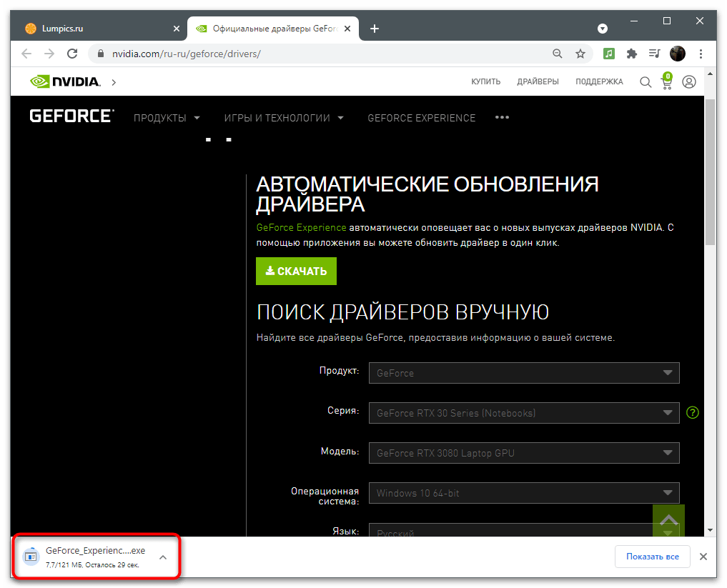
Task: Go back to the previous page
Action: click(x=26, y=54)
